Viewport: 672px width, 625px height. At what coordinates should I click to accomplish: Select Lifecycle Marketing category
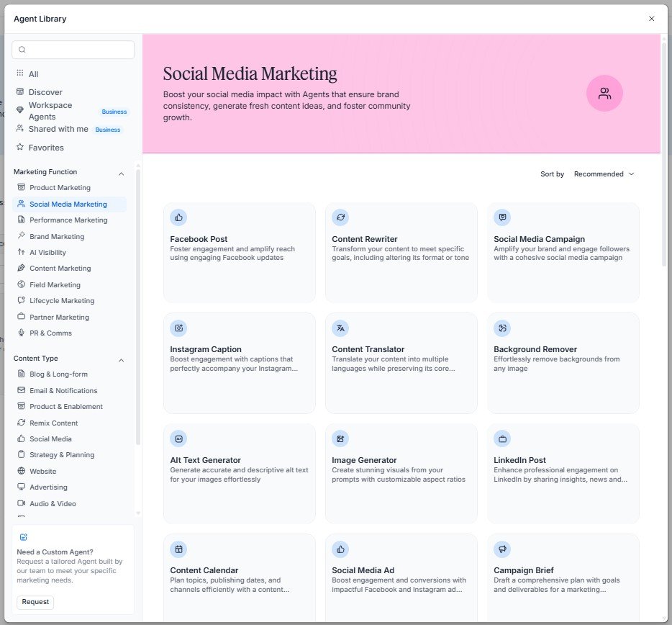(x=69, y=301)
